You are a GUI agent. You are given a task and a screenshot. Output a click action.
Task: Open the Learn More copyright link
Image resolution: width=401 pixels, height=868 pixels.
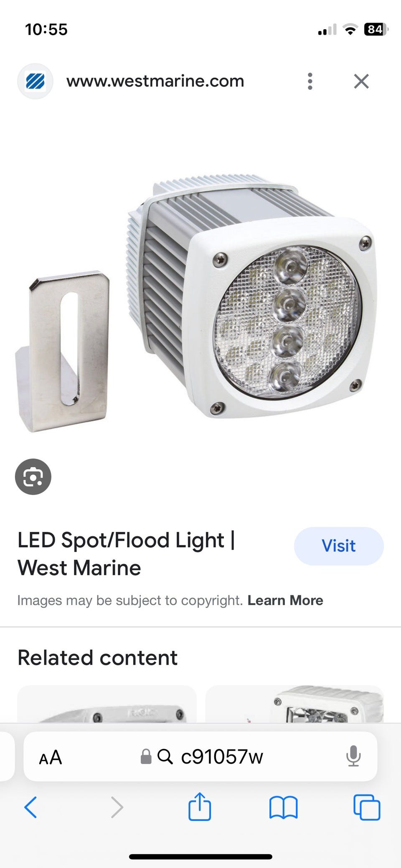point(285,600)
